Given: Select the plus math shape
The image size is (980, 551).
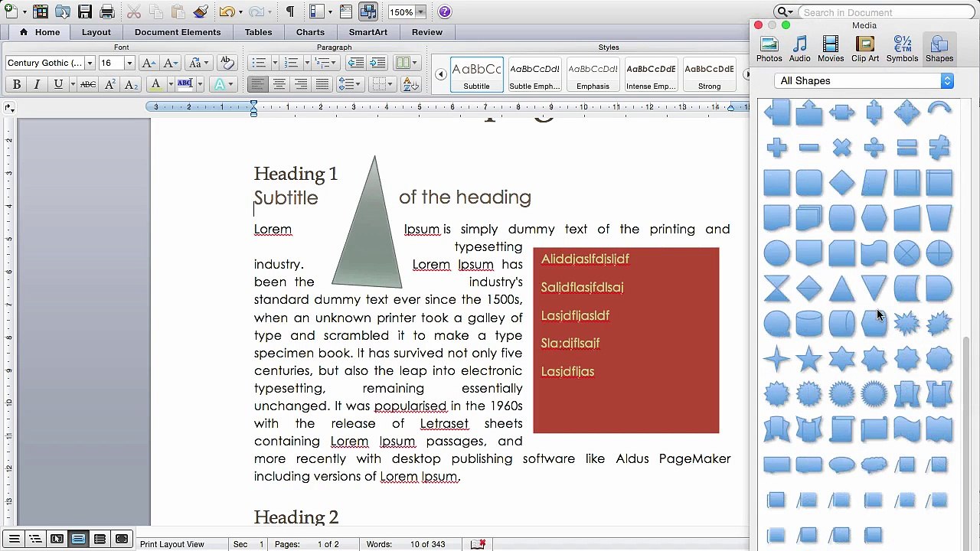Looking at the screenshot, I should point(777,147).
